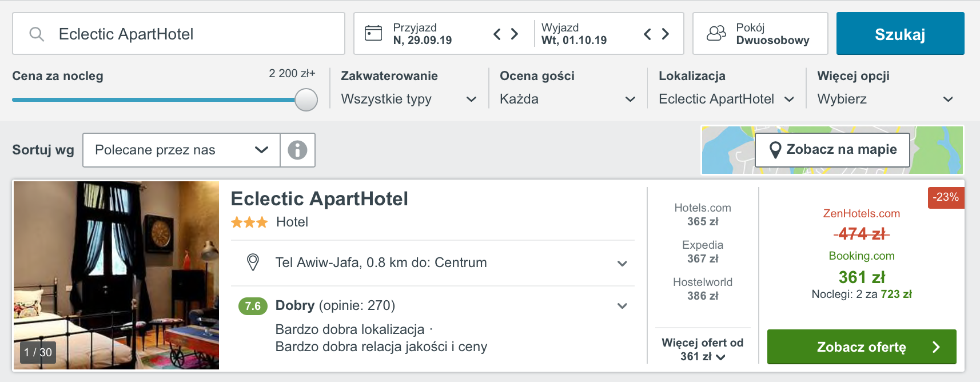Image resolution: width=980 pixels, height=382 pixels.
Task: Click Zobacz na mapie button
Action: (x=832, y=150)
